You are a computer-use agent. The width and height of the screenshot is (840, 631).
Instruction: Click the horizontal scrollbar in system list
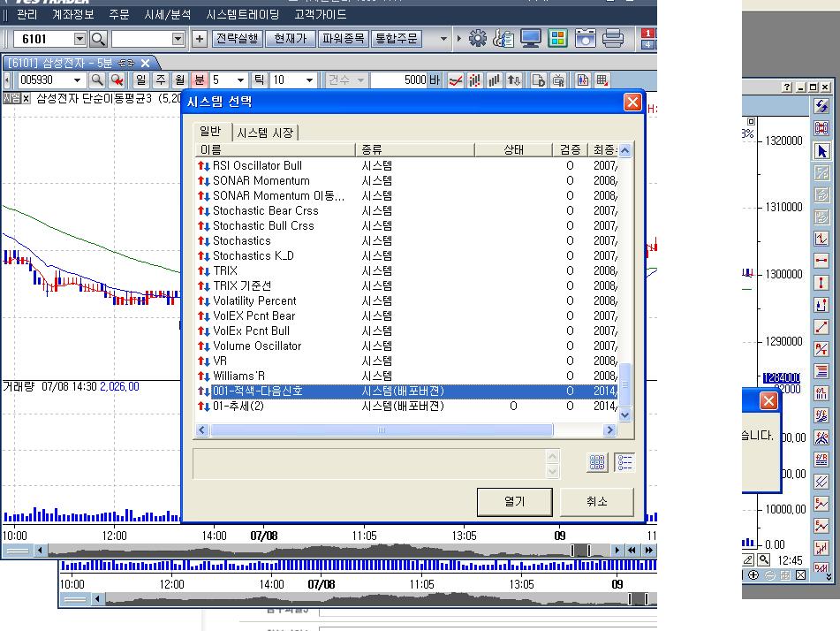pyautogui.click(x=382, y=430)
